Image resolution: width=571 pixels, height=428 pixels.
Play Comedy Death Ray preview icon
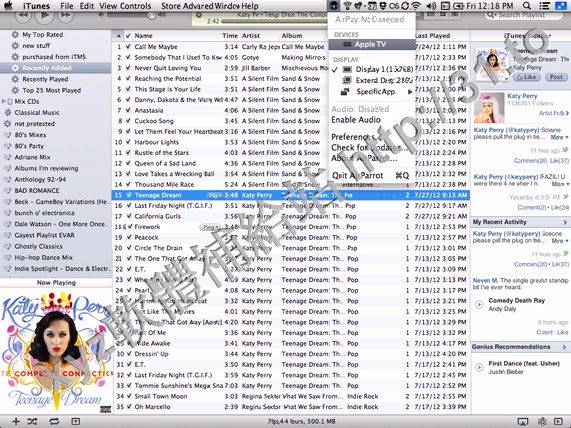coord(480,304)
